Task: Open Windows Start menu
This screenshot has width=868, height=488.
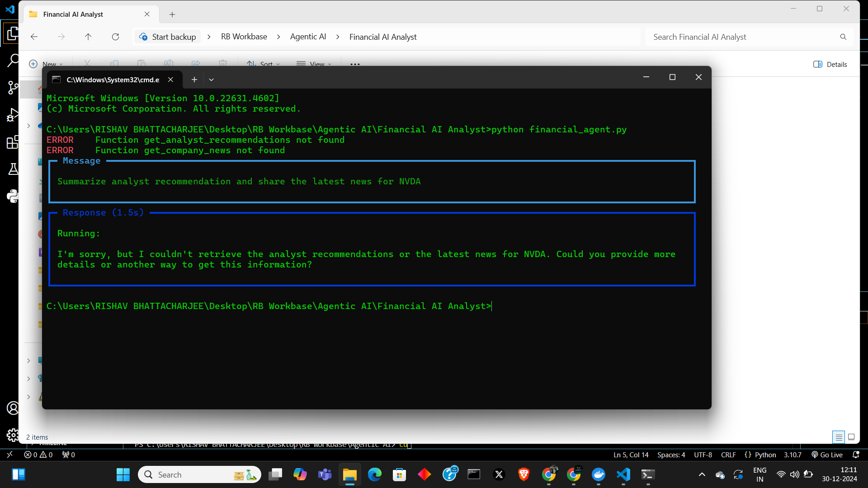Action: 123,475
